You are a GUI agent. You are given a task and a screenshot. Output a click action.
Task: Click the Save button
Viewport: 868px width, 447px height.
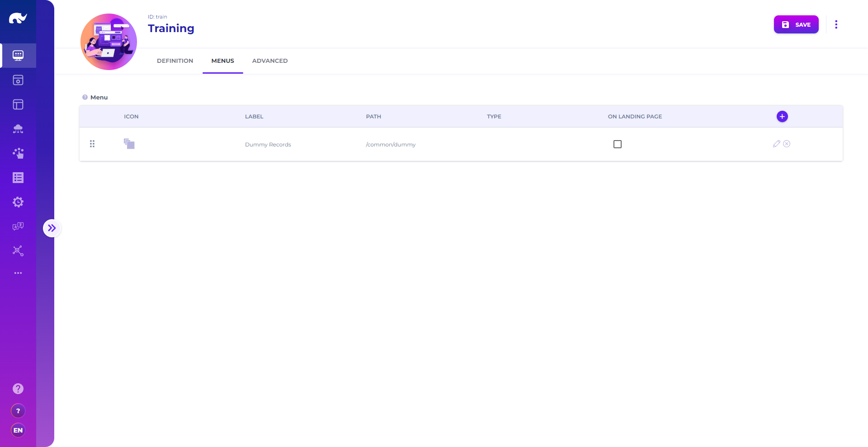point(796,24)
